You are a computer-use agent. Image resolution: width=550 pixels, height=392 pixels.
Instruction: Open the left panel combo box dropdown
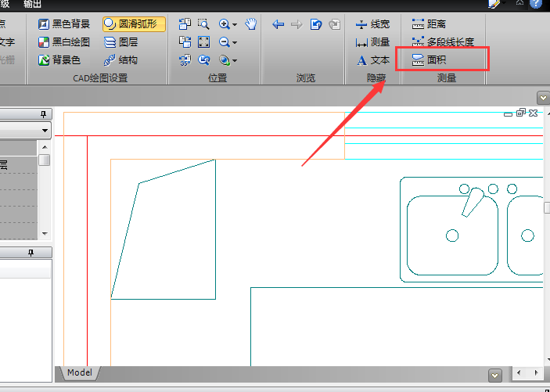click(x=45, y=130)
